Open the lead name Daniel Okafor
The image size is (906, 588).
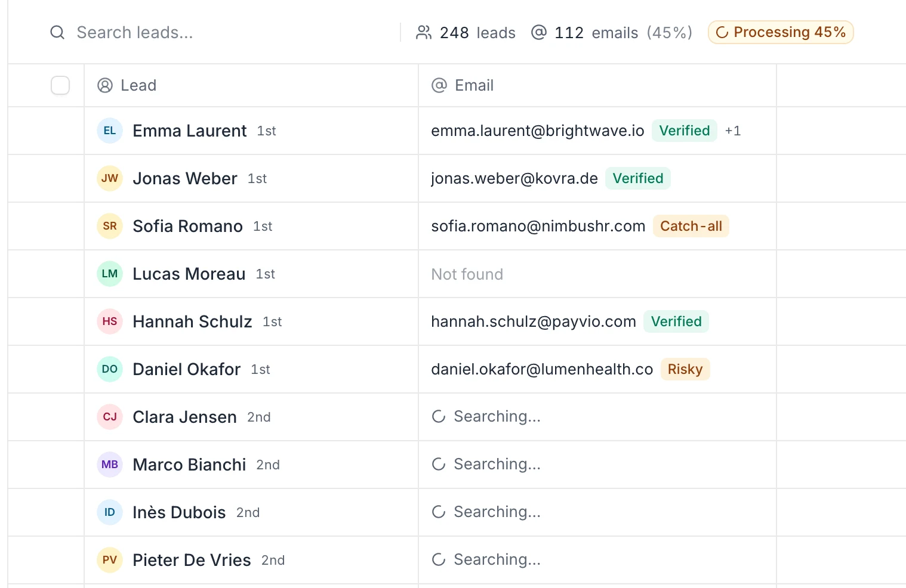coord(187,369)
